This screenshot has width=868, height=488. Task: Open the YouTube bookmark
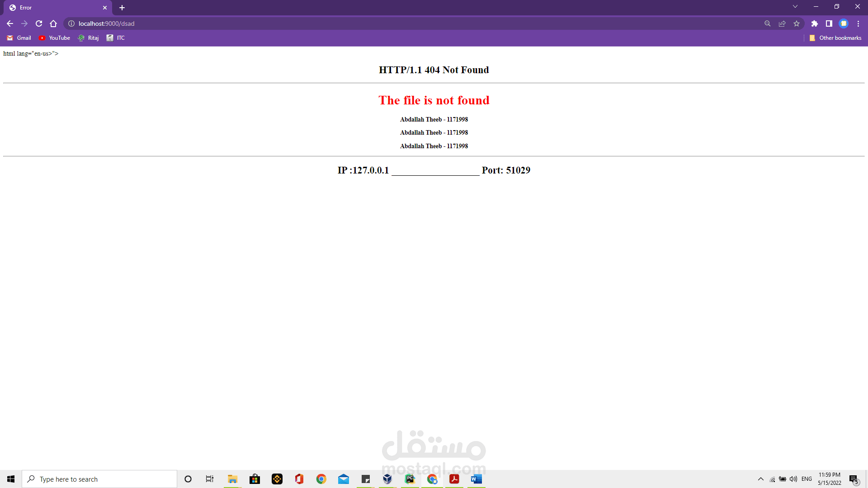(x=54, y=38)
